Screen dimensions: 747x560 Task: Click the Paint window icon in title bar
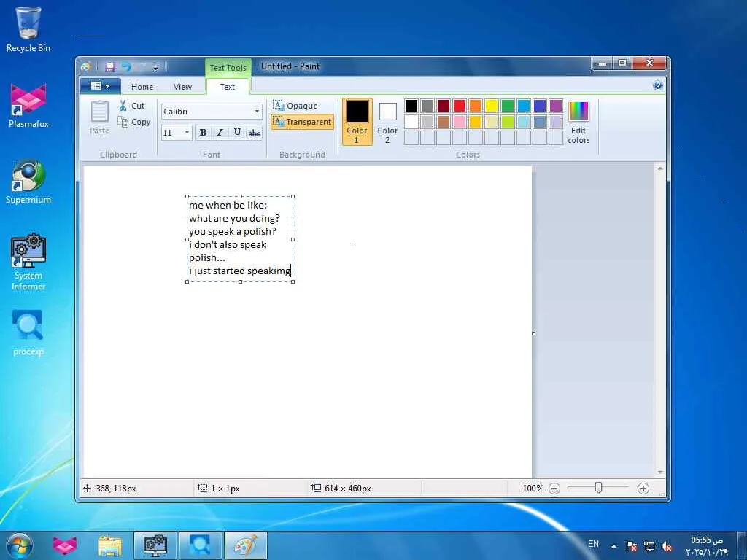pyautogui.click(x=86, y=66)
